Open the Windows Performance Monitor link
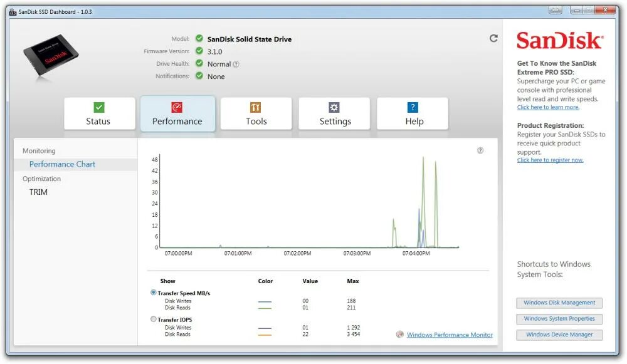 click(x=450, y=335)
